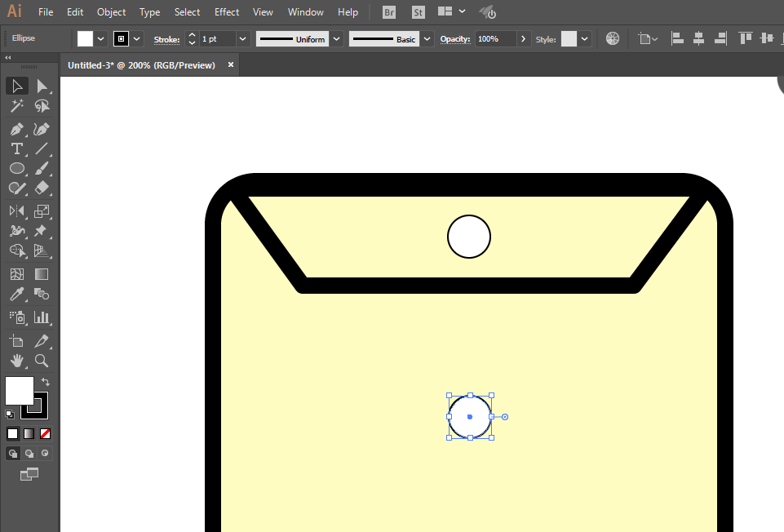Click the Stroke swatch in toolbox

(x=41, y=411)
